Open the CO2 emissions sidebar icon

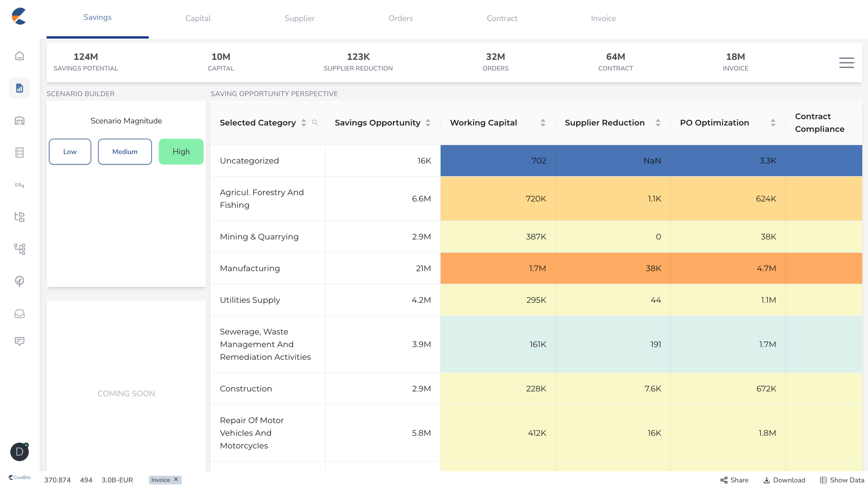click(20, 185)
